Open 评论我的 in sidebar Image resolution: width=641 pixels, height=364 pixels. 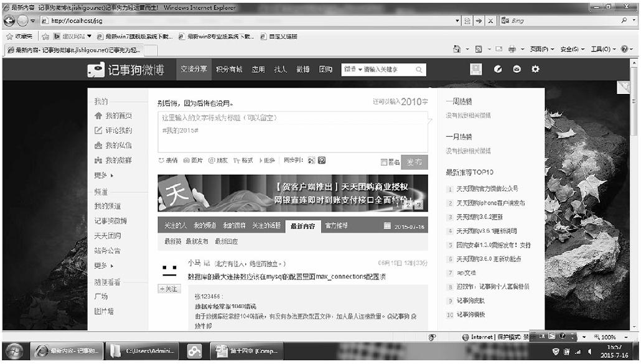(114, 131)
